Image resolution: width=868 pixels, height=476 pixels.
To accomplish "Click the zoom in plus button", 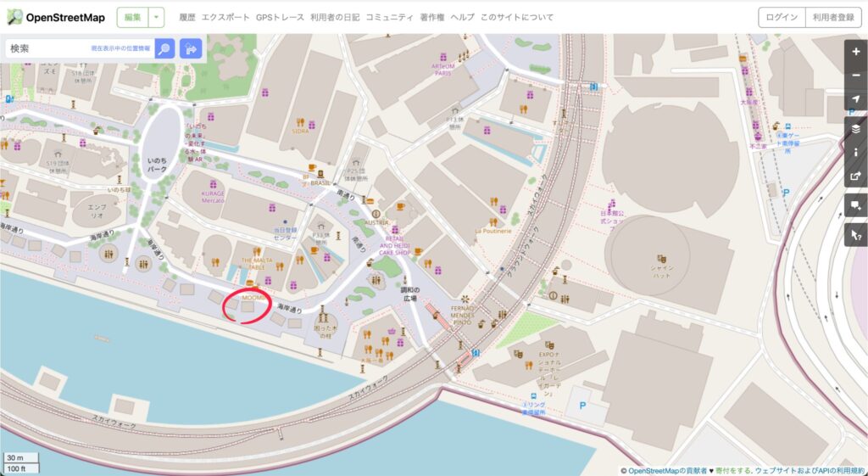I will pyautogui.click(x=856, y=52).
